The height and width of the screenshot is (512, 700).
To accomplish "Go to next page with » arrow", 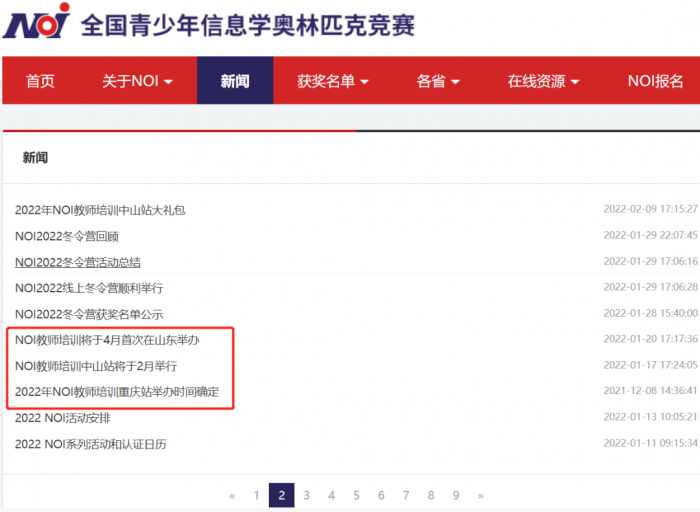I will (x=481, y=495).
